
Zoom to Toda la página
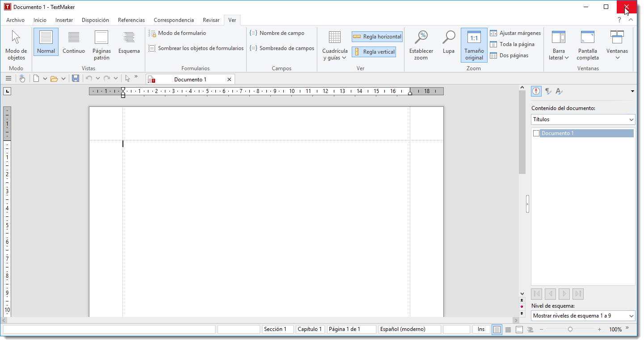[x=512, y=44]
